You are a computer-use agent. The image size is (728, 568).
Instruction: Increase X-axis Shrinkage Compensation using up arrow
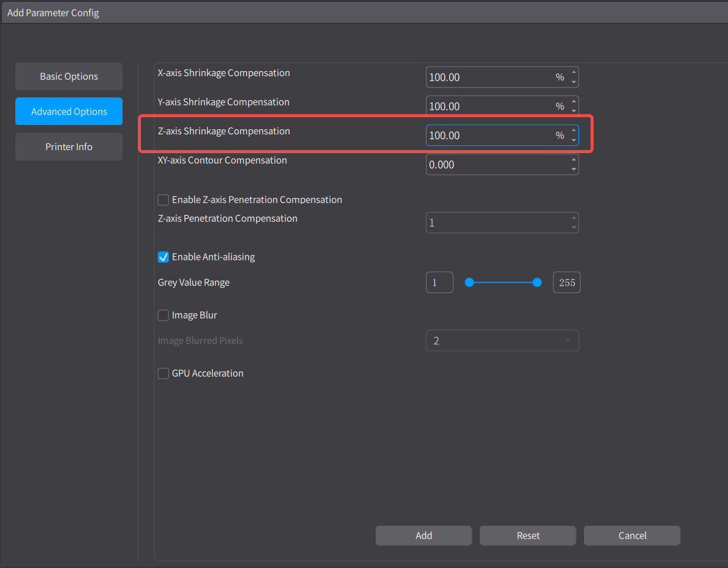point(574,73)
